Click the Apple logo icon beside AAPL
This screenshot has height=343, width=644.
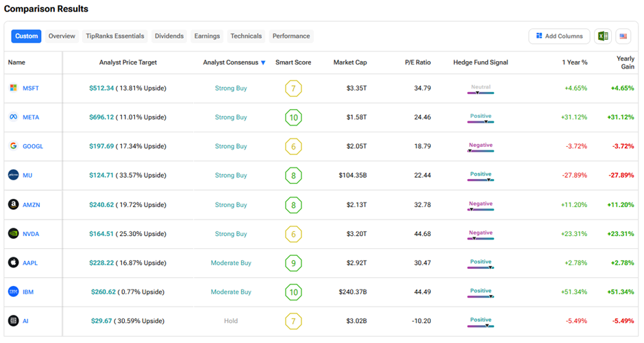(x=14, y=262)
